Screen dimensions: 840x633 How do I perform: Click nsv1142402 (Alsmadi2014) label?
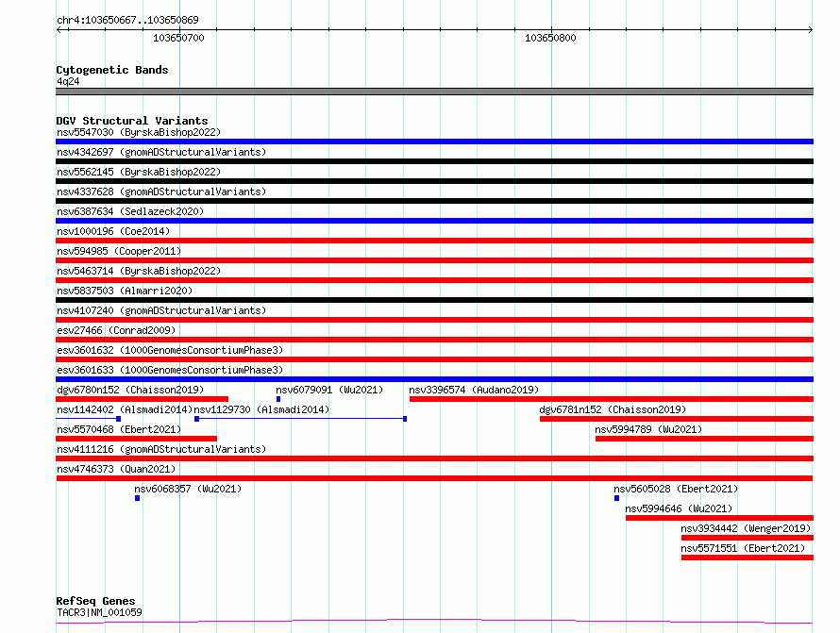[x=125, y=409]
